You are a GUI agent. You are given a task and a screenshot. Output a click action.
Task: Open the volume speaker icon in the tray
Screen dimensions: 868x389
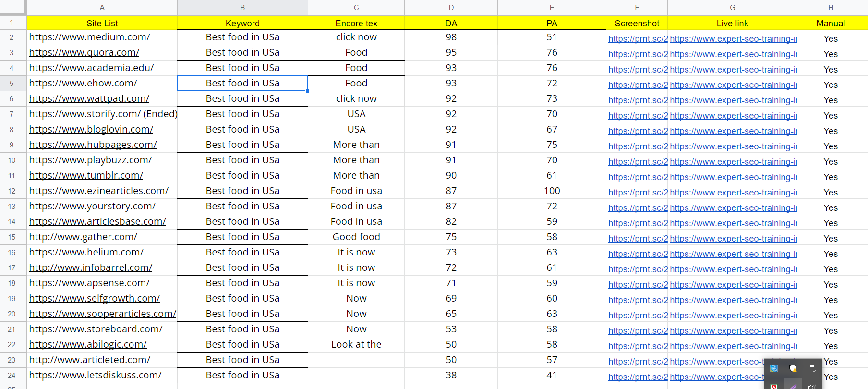coord(812,387)
